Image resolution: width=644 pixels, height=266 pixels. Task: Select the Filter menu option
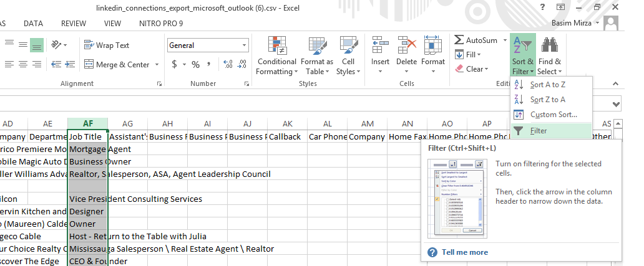pos(551,131)
